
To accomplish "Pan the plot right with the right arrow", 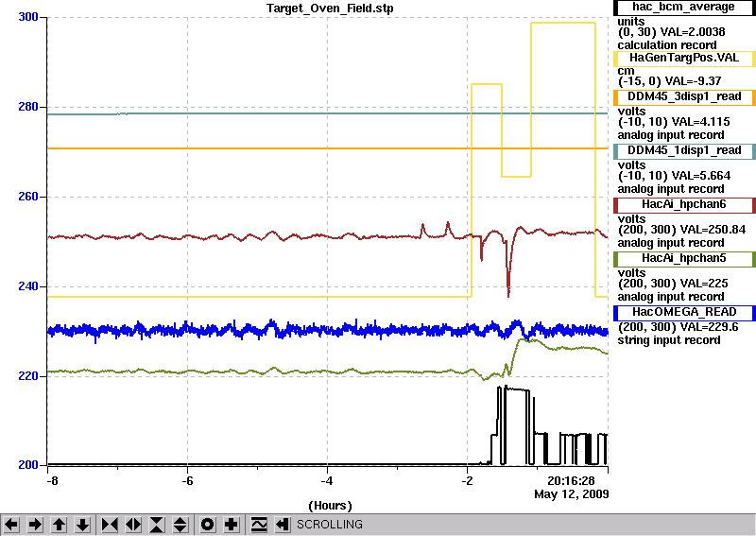I will 35,524.
